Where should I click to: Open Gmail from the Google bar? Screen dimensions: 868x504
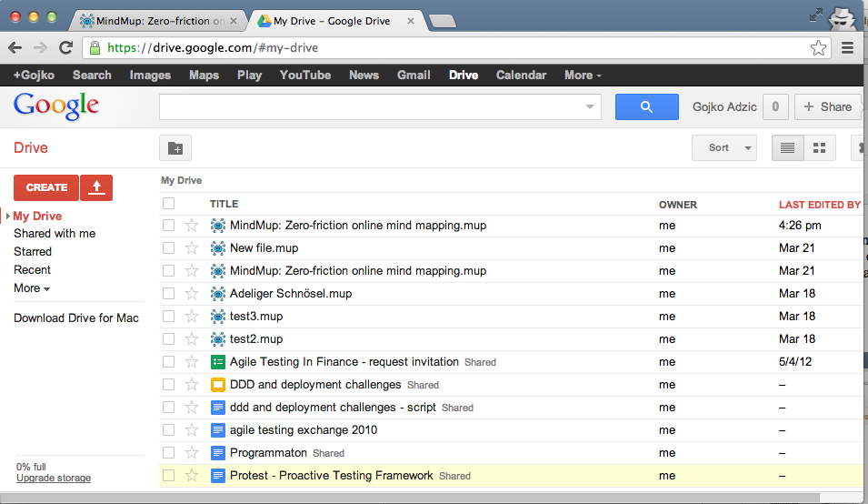point(414,76)
